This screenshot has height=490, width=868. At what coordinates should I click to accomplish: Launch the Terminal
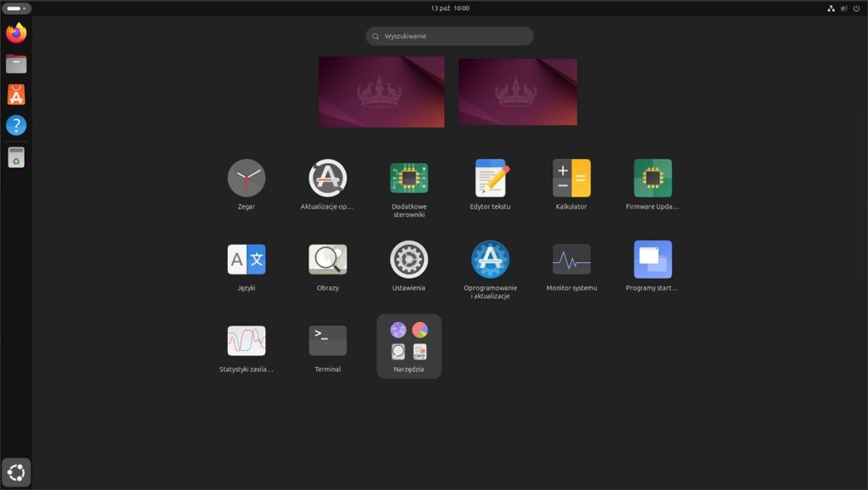(327, 341)
